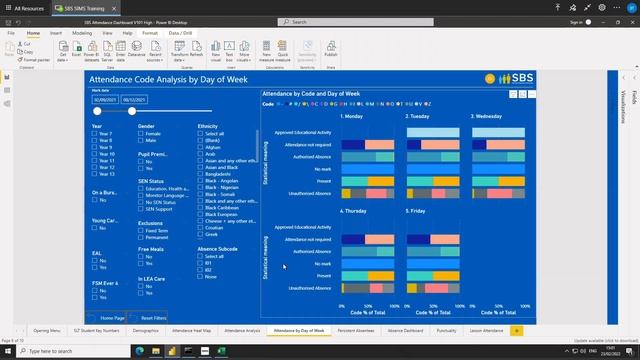Click the end handle of date slider
The height and width of the screenshot is (360, 640).
point(132,111)
